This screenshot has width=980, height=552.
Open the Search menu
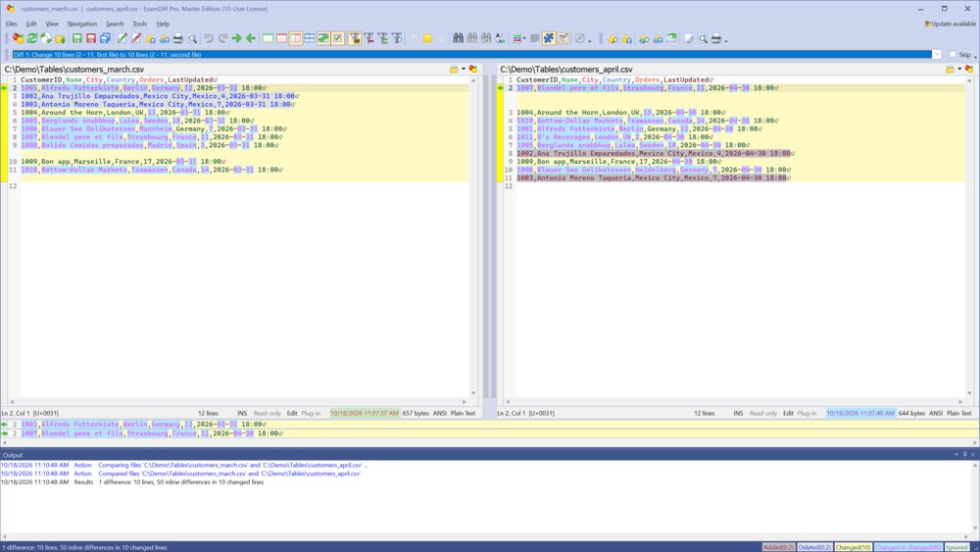pyautogui.click(x=115, y=24)
